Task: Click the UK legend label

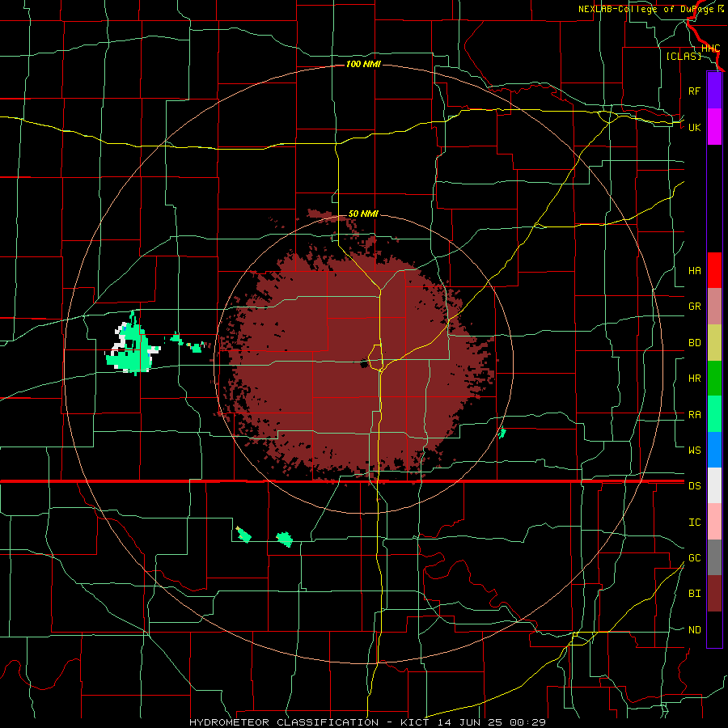Action: tap(694, 128)
